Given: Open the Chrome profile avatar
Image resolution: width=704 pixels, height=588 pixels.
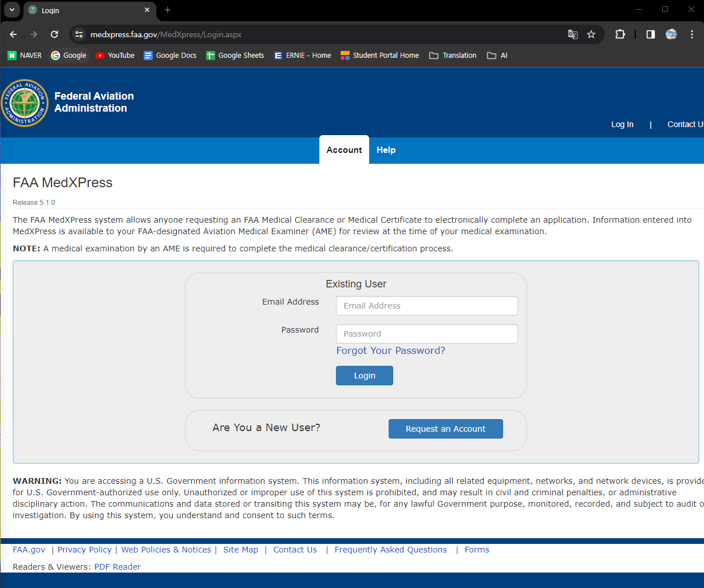Looking at the screenshot, I should [671, 34].
